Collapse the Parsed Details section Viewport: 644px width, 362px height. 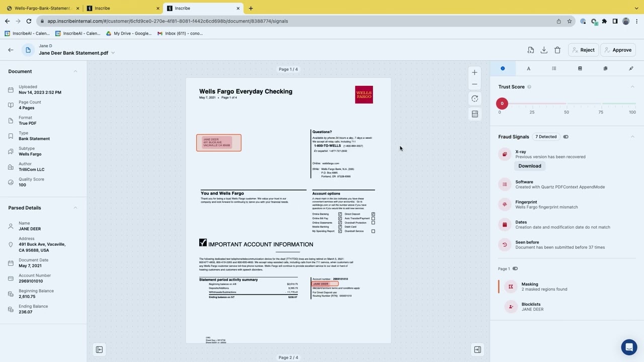point(75,208)
